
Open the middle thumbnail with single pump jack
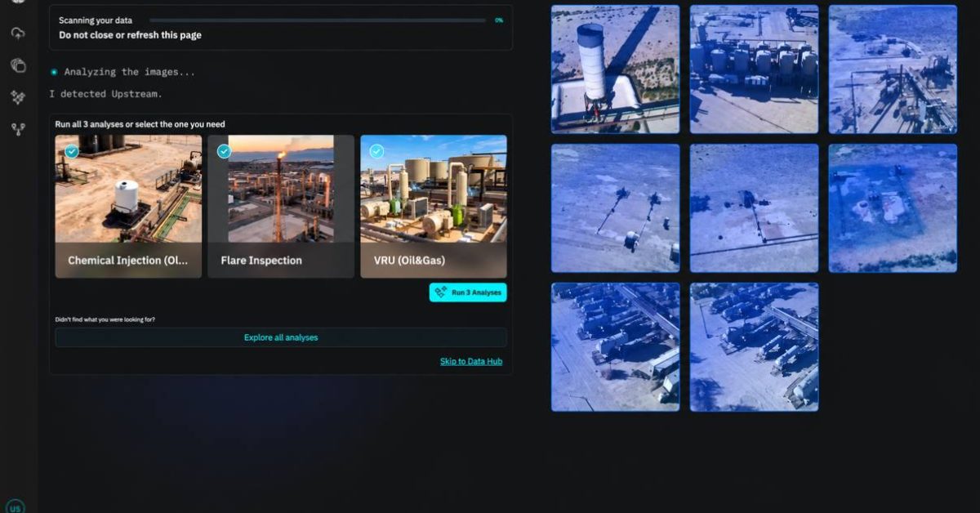pyautogui.click(x=754, y=208)
